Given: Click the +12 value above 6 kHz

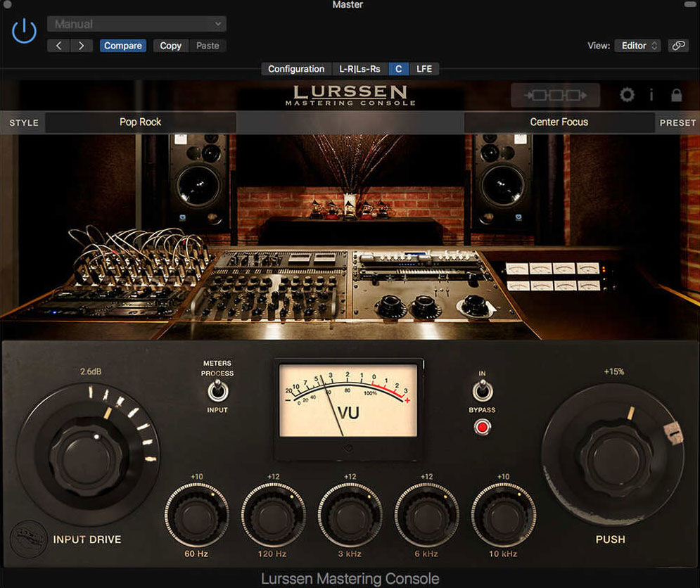Looking at the screenshot, I should pyautogui.click(x=427, y=477).
